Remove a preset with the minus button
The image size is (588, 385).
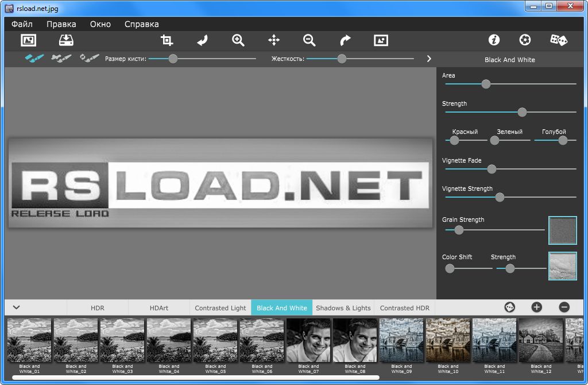[x=564, y=307]
